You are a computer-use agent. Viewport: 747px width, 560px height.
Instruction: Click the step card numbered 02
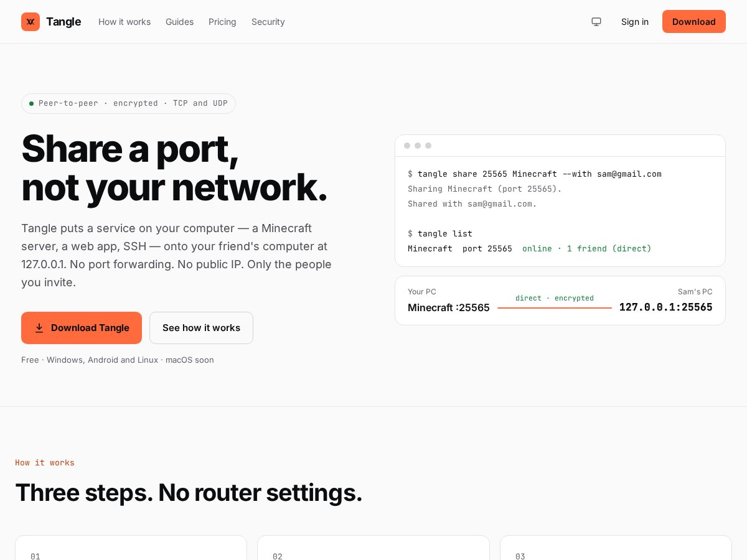click(x=374, y=548)
